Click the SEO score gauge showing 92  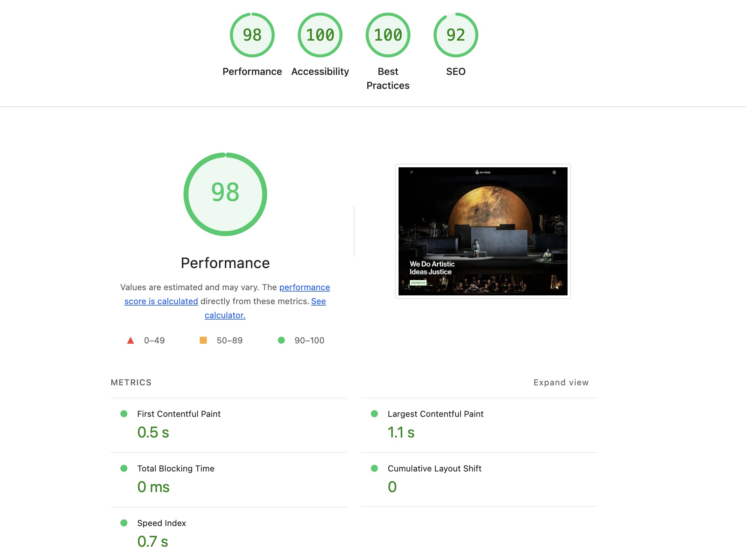[456, 35]
